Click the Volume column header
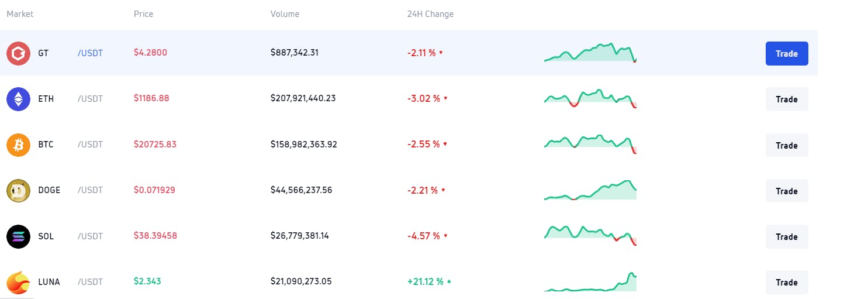 pyautogui.click(x=285, y=14)
